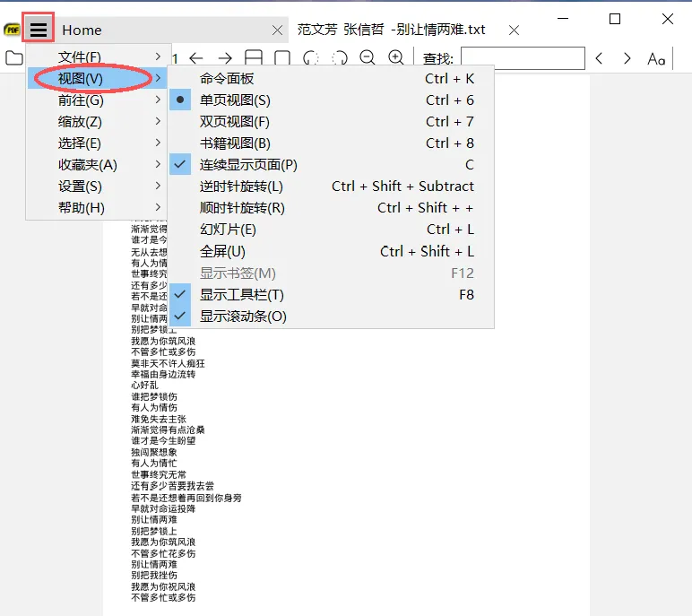
Task: Toggle 连续显示页面(P) option
Action: click(331, 165)
